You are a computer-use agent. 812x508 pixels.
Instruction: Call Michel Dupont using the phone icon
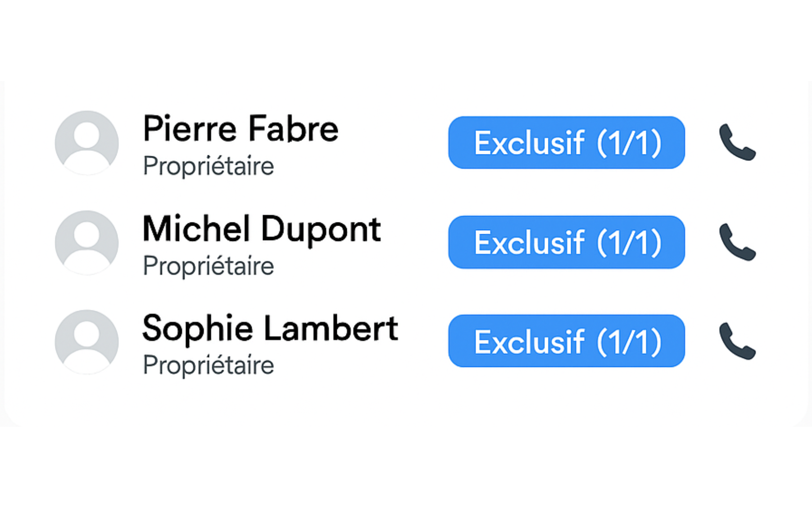coord(737,242)
